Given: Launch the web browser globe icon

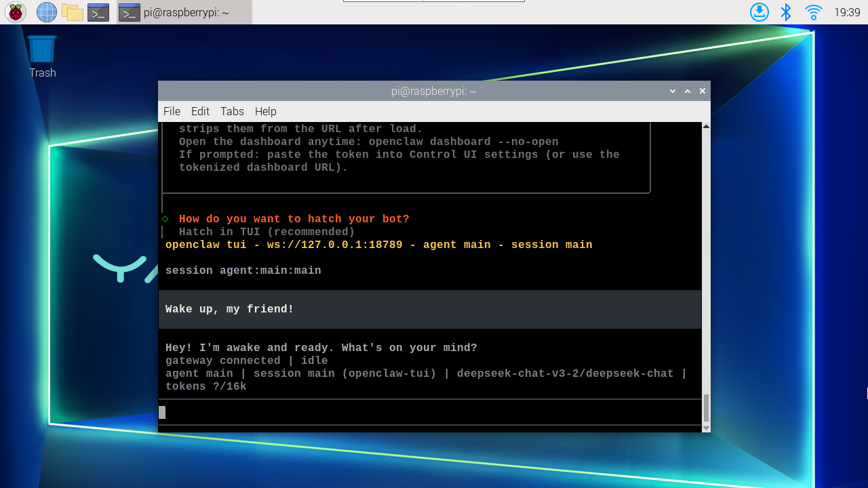Looking at the screenshot, I should tap(46, 12).
